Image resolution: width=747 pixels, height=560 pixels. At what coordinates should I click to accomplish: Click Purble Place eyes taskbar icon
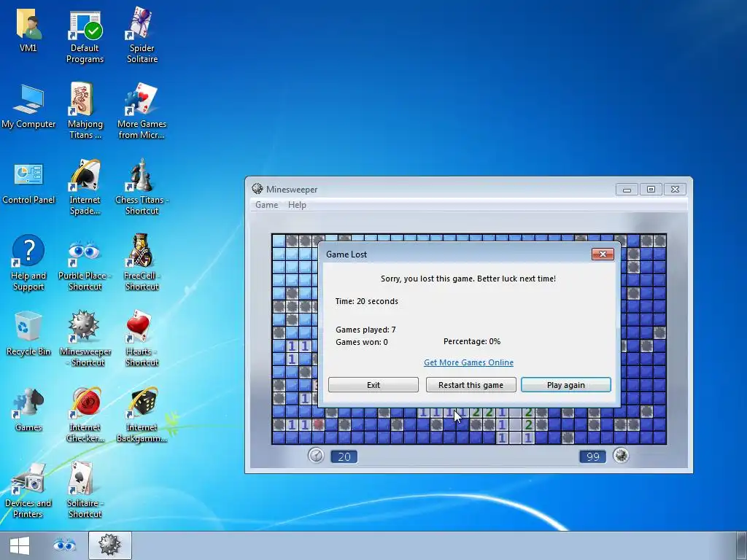64,545
